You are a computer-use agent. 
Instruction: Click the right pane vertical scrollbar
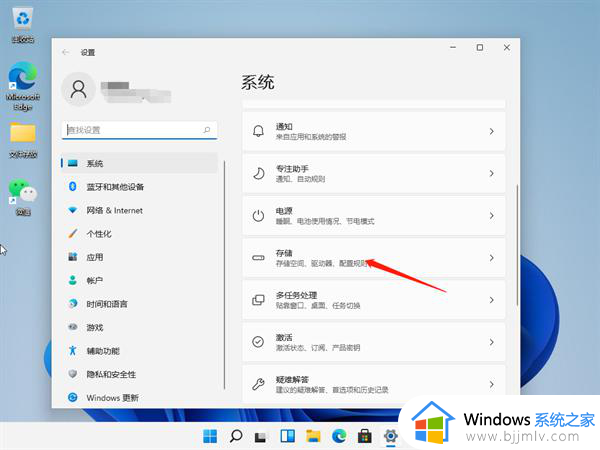coord(517,245)
